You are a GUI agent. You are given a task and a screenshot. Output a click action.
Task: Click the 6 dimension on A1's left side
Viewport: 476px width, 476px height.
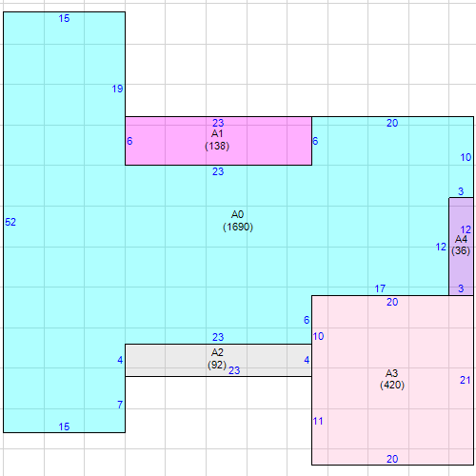(129, 141)
